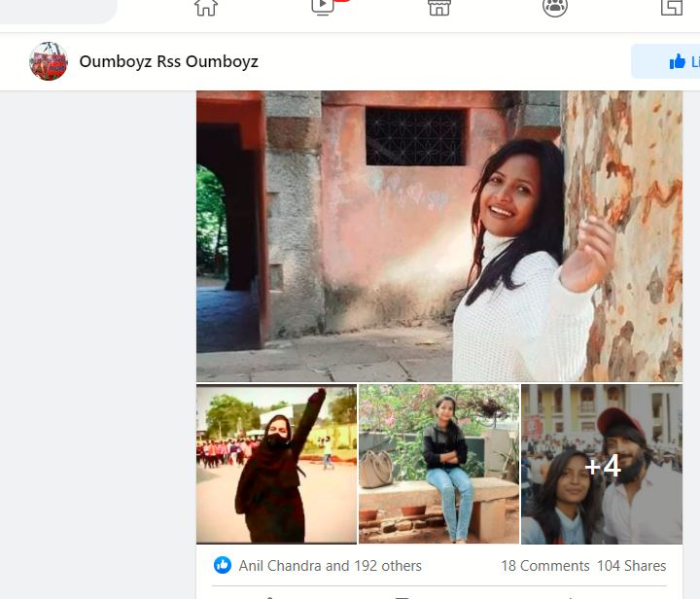Image resolution: width=700 pixels, height=599 pixels.
Task: Open the 18 Comments link
Action: 544,565
